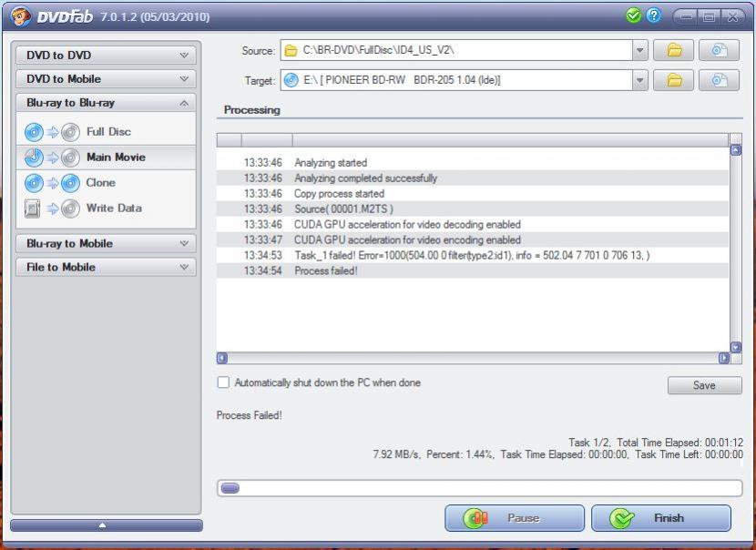Screen dimensions: 756x550
Task: Select Full Disc mode
Action: tap(106, 132)
